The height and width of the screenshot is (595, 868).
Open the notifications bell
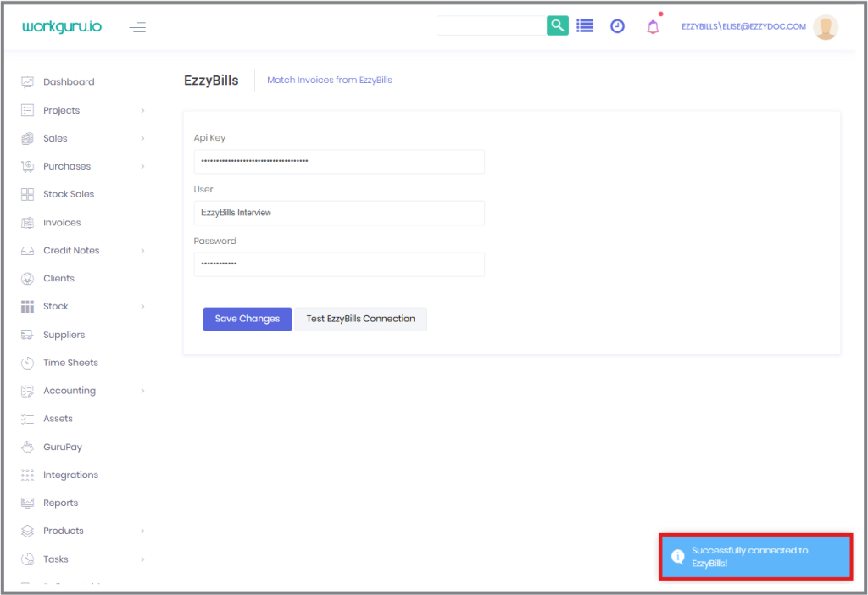(x=654, y=26)
